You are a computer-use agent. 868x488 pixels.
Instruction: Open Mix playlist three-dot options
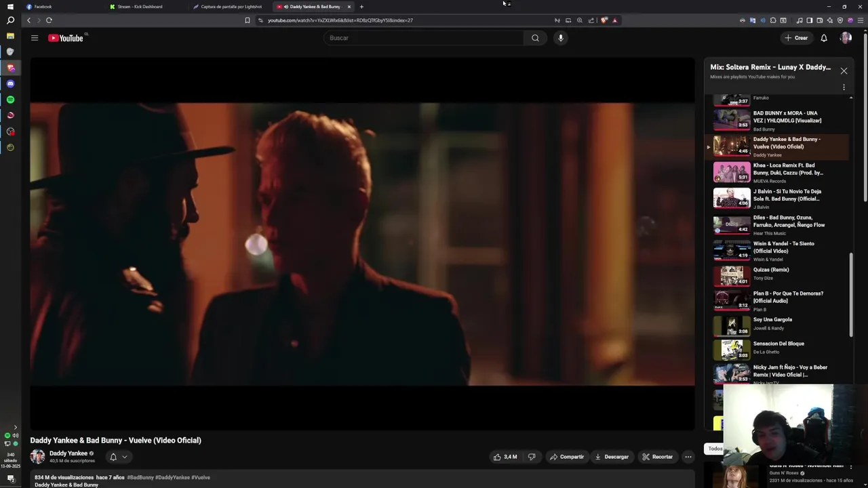pos(844,87)
